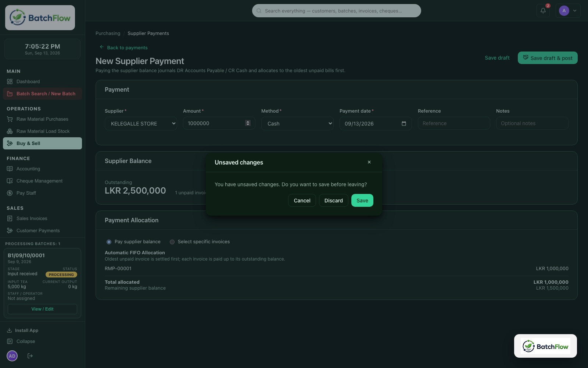Click the Purchasing breadcrumb

point(108,33)
